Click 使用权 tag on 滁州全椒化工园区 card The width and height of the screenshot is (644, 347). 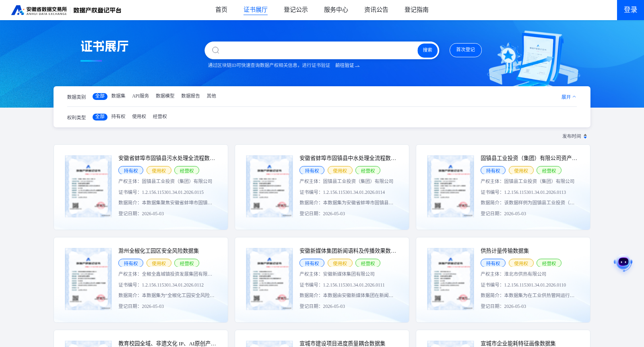click(x=159, y=263)
